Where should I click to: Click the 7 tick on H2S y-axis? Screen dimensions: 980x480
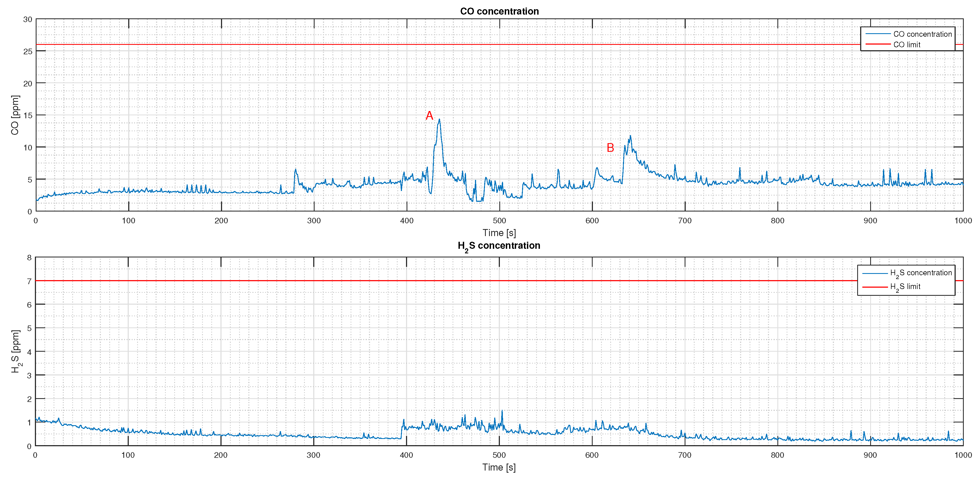(29, 281)
